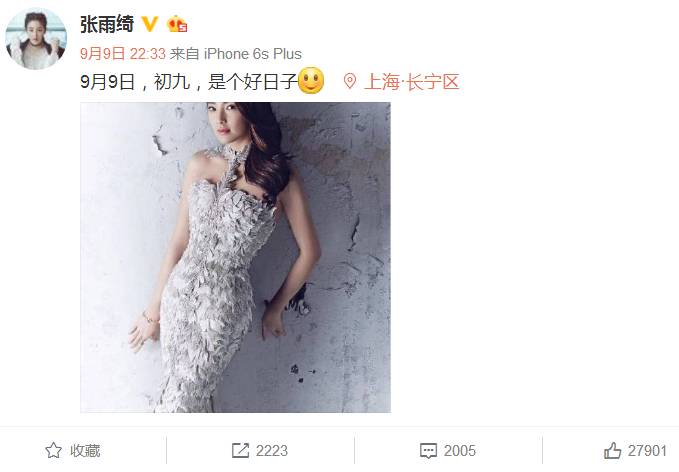Click the 收藏 favorite button text
Image resolution: width=679 pixels, height=472 pixels.
pyautogui.click(x=85, y=451)
